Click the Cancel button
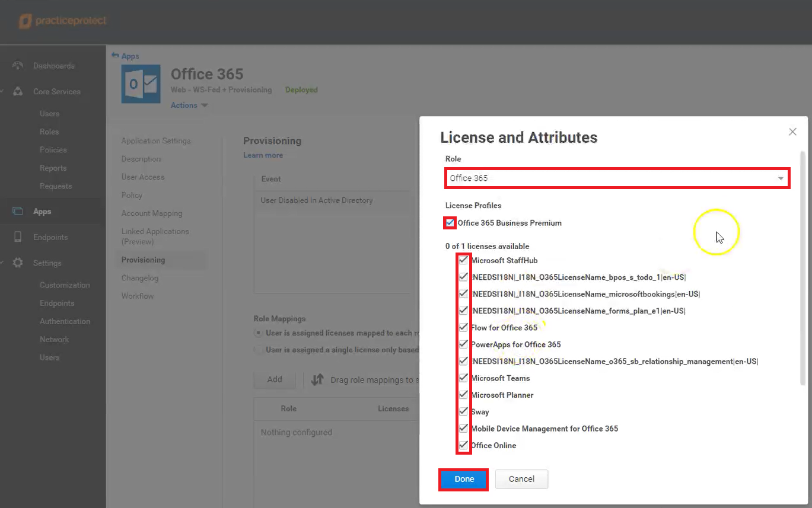 click(521, 479)
